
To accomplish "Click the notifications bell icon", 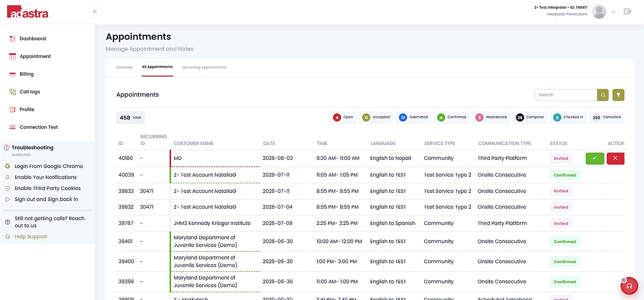I will 7,177.
